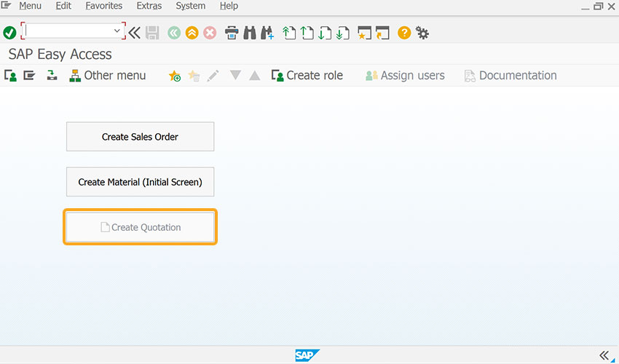This screenshot has width=619, height=364.
Task: Click the Save diskette icon
Action: (x=152, y=33)
